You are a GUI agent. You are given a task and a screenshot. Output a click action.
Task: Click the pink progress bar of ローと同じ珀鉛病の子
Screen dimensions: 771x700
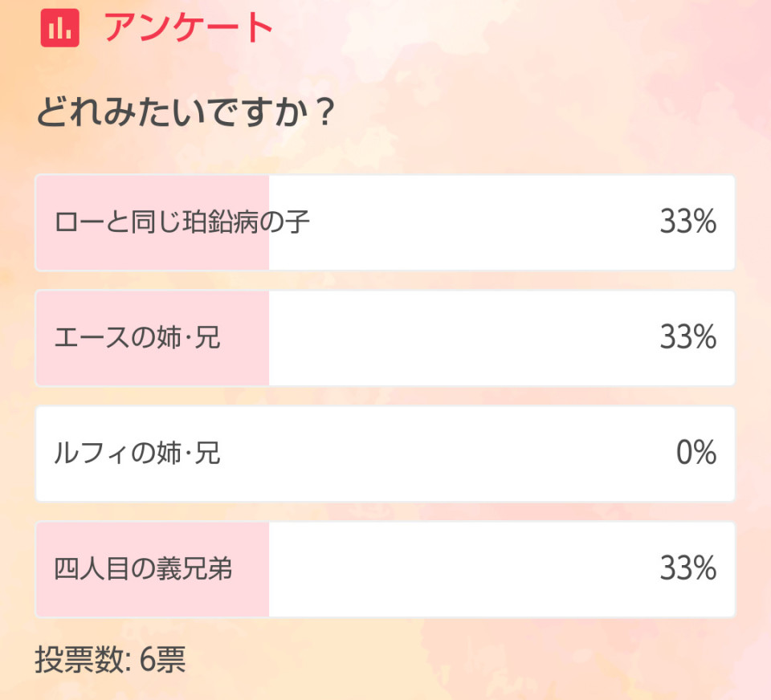(153, 222)
